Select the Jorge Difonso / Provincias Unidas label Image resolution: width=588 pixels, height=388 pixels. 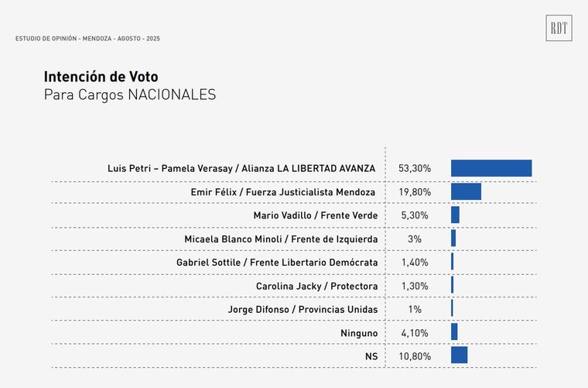coord(303,310)
